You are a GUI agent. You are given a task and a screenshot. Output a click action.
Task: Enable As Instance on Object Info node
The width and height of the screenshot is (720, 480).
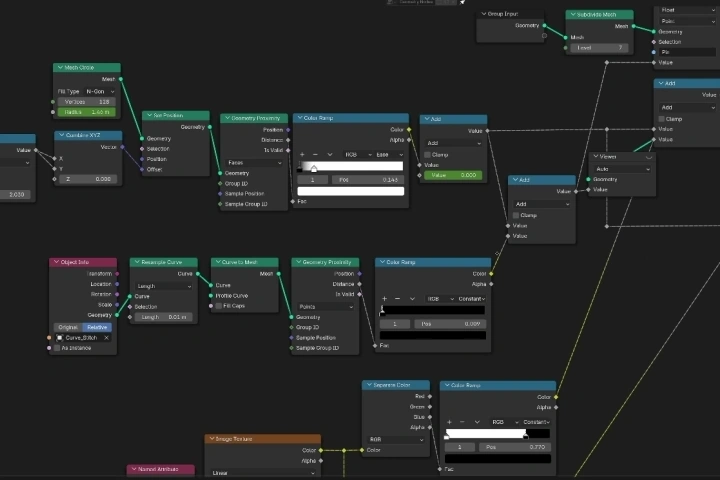57,348
